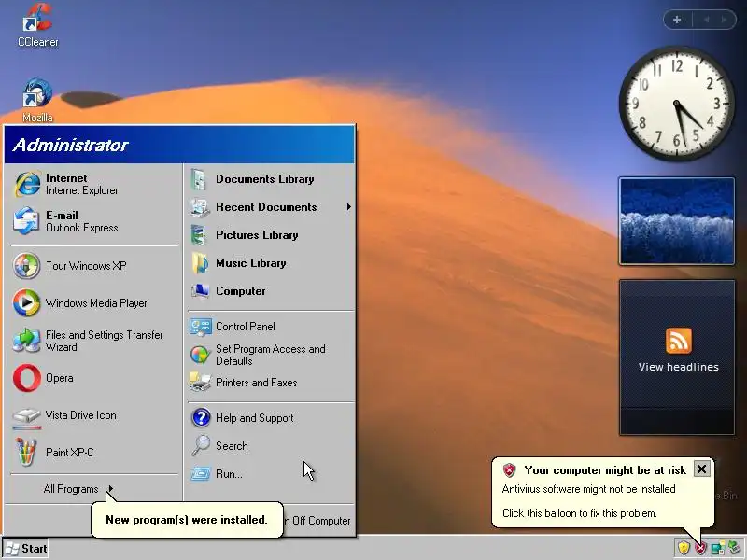Click the Search magnifier icon
The height and width of the screenshot is (560, 747).
[x=201, y=446]
